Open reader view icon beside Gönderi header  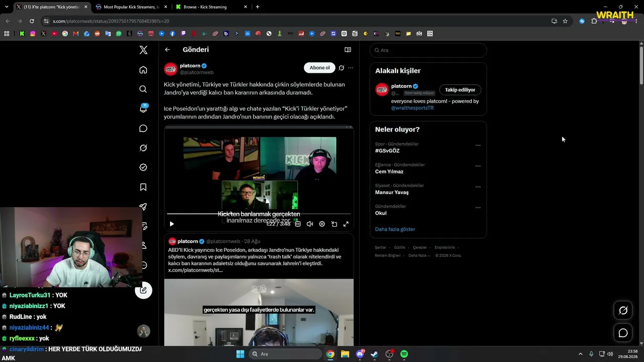tap(348, 50)
